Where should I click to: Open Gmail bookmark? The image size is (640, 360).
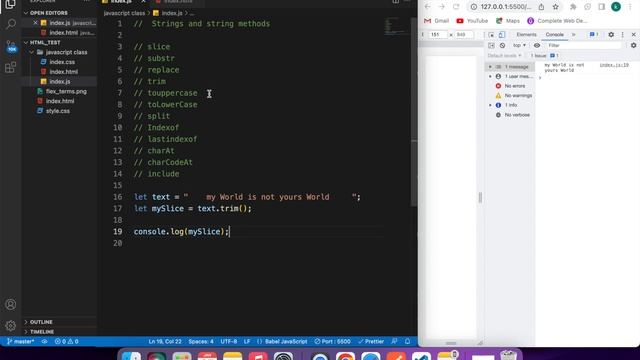pyautogui.click(x=436, y=21)
